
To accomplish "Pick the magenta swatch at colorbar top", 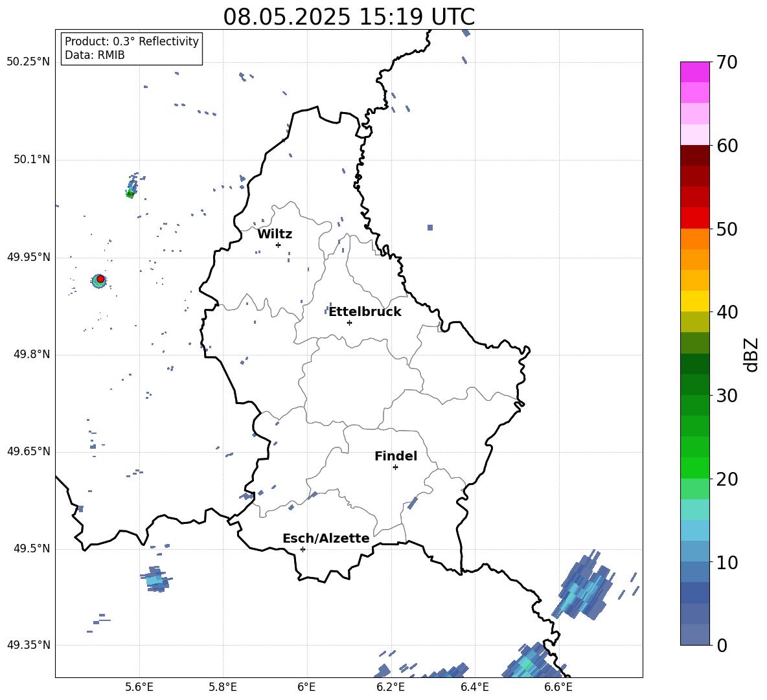I will [694, 72].
